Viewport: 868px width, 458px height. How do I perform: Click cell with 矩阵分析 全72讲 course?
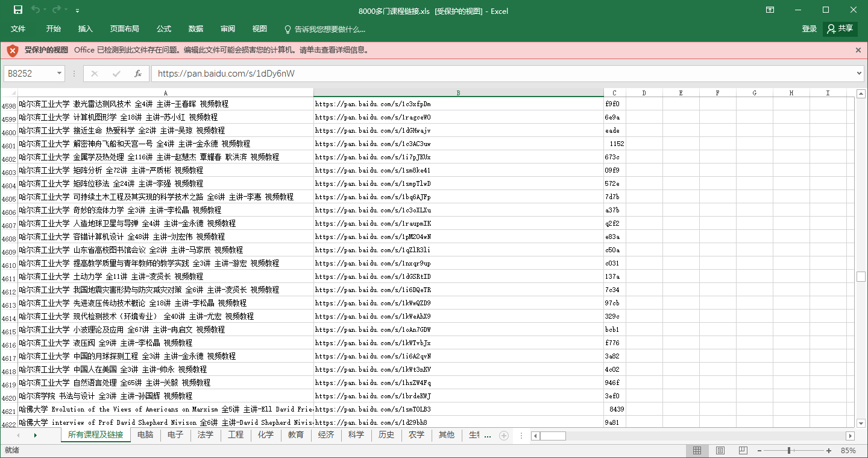[x=166, y=170]
